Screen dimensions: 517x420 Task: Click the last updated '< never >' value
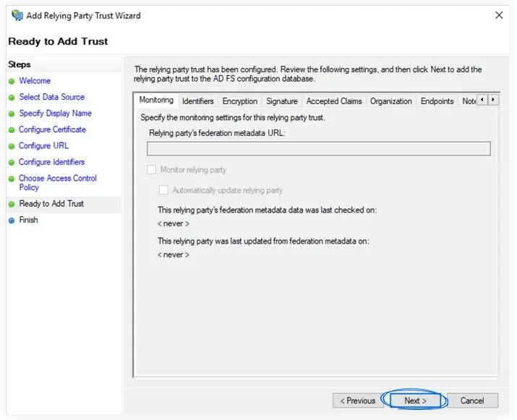click(x=173, y=255)
